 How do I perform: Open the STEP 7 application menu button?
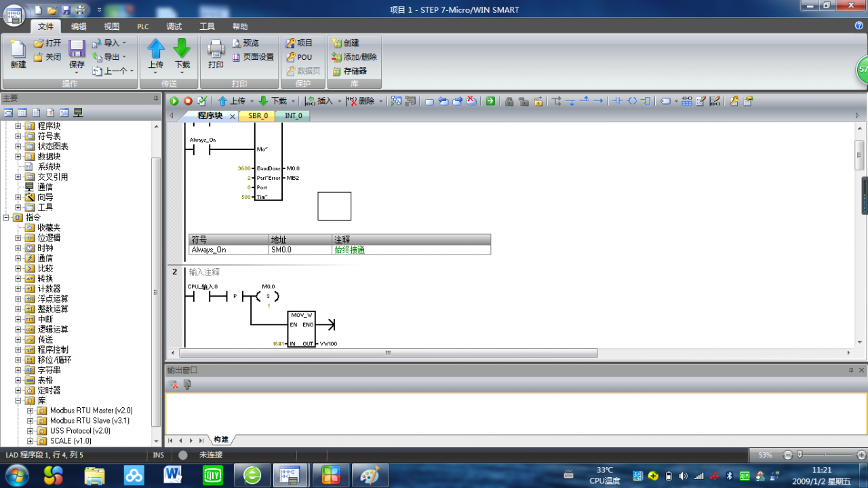pos(14,14)
